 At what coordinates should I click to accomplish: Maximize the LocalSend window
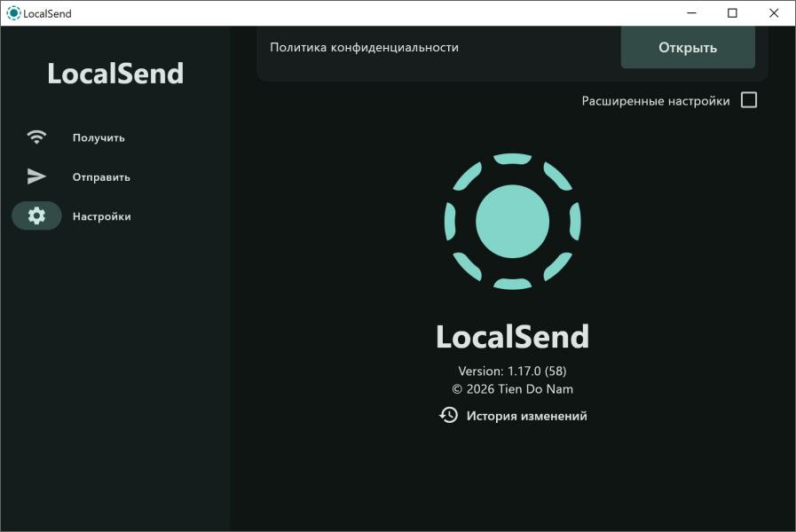click(x=732, y=13)
